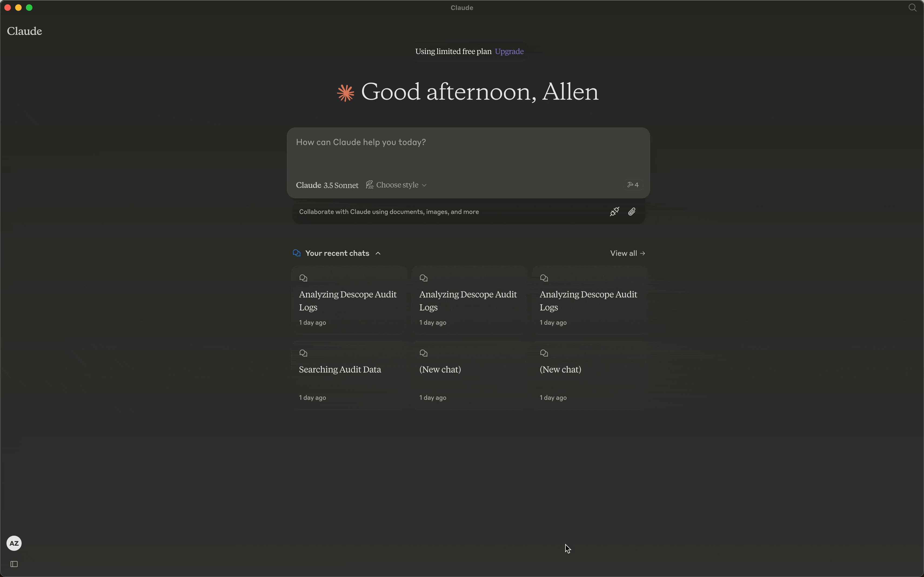Click the macOS green fullscreen window button
Screen dimensions: 924x577
29,8
